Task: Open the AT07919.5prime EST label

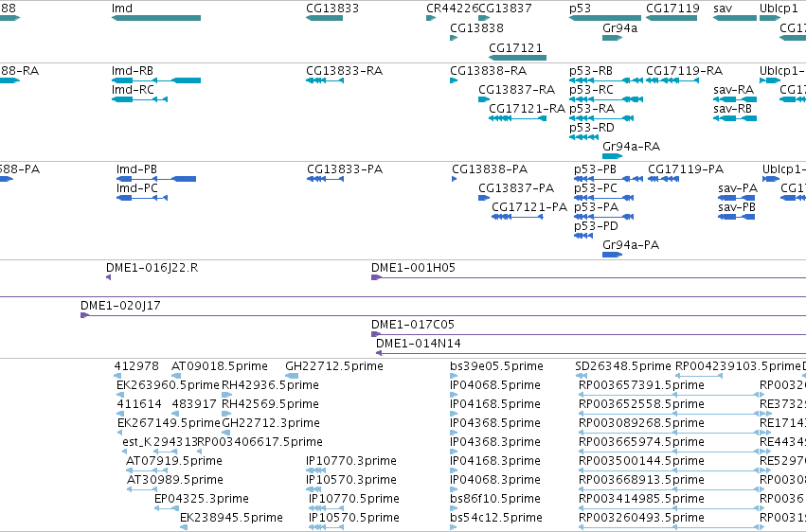Action: click(x=174, y=462)
